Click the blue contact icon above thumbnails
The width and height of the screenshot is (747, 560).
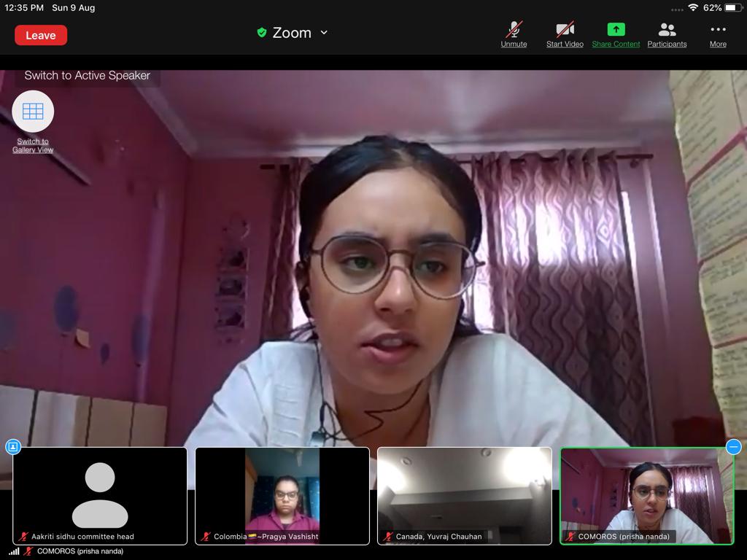(13, 446)
